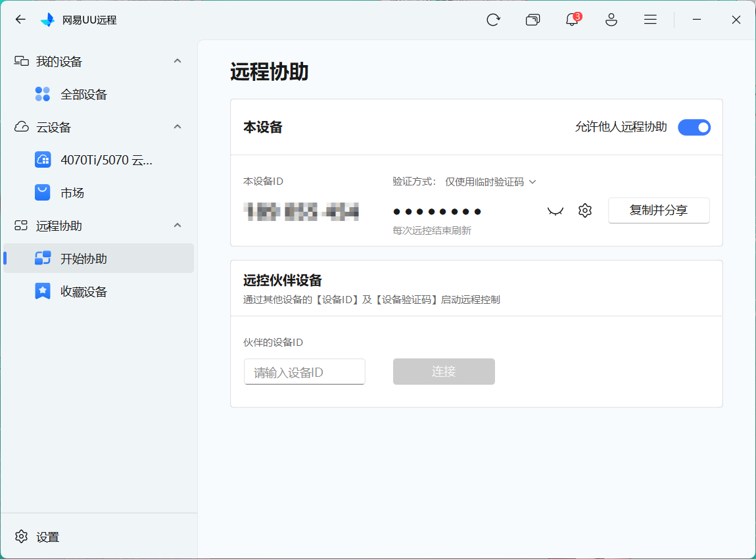
Task: Reveal the hidden verification code
Action: 555,210
